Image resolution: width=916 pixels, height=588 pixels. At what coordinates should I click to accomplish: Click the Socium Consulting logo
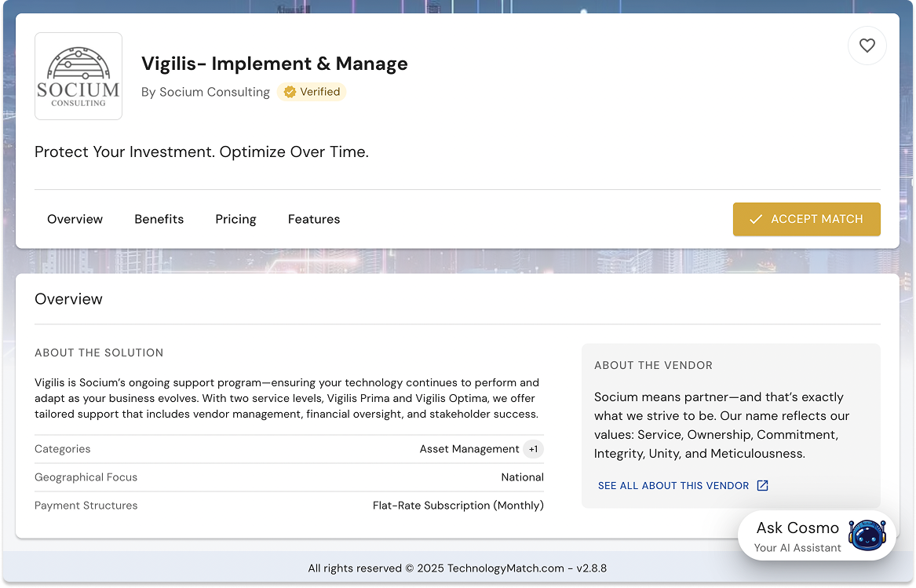tap(78, 76)
